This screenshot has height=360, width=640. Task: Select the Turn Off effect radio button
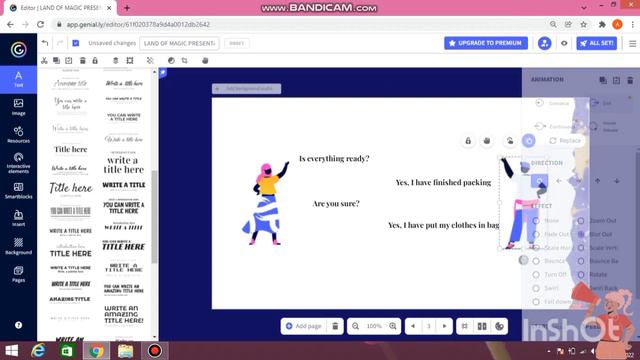(x=536, y=275)
